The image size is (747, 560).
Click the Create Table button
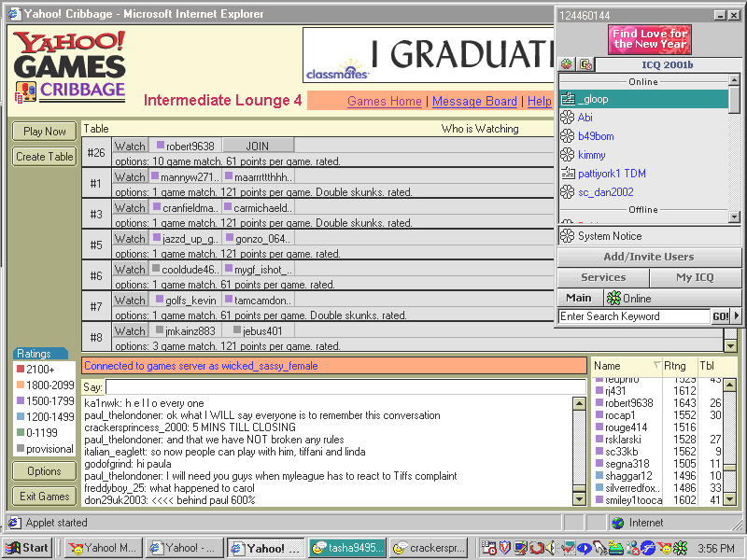(44, 157)
